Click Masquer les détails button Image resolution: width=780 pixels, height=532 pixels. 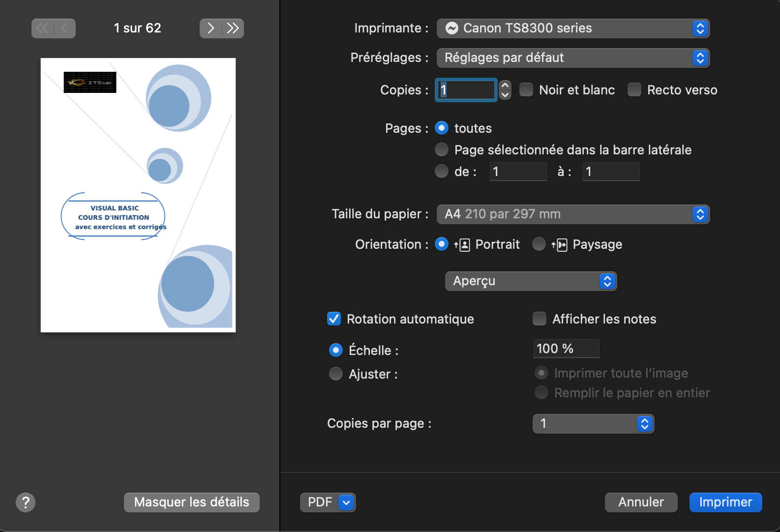tap(191, 502)
